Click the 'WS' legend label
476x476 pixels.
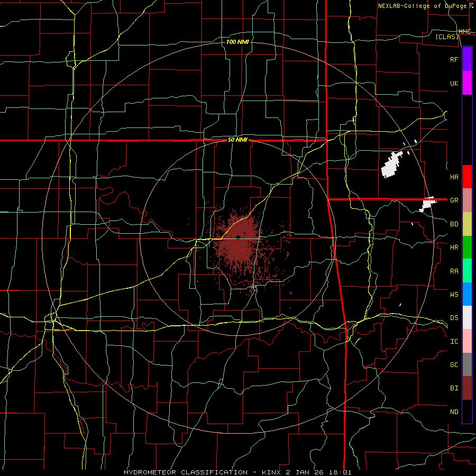(454, 294)
